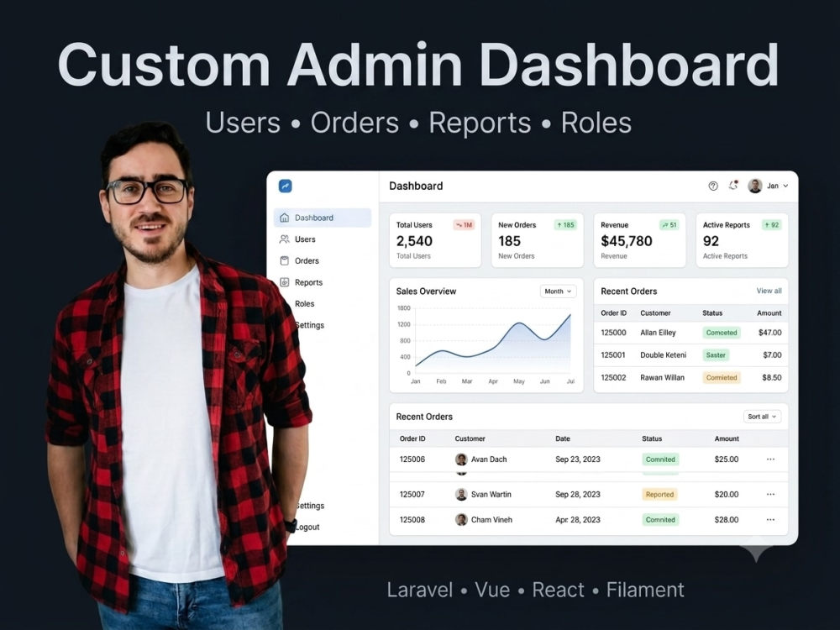Click Avan Dach's avatar
Viewport: 840px width, 630px height.
pos(461,459)
